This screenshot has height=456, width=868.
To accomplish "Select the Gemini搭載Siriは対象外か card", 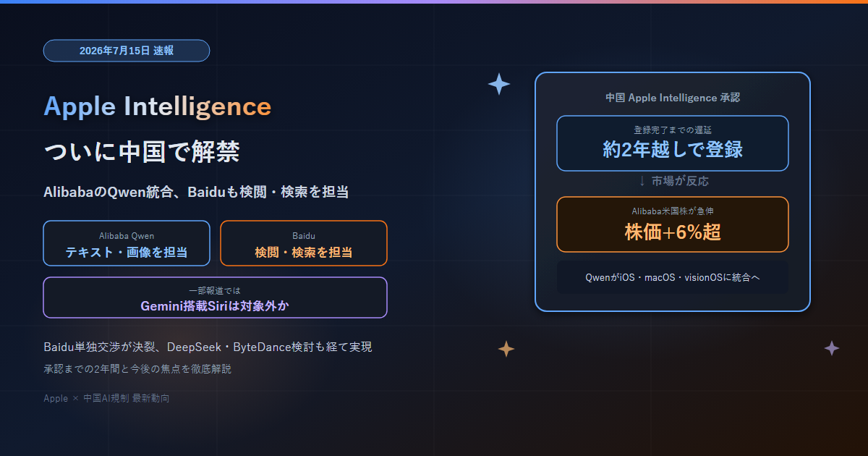I will (215, 297).
